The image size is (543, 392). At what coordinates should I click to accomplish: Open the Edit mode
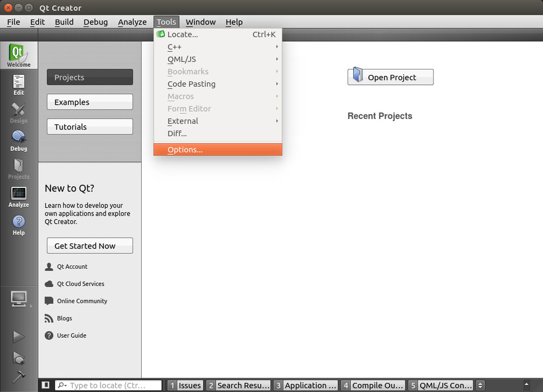point(18,85)
